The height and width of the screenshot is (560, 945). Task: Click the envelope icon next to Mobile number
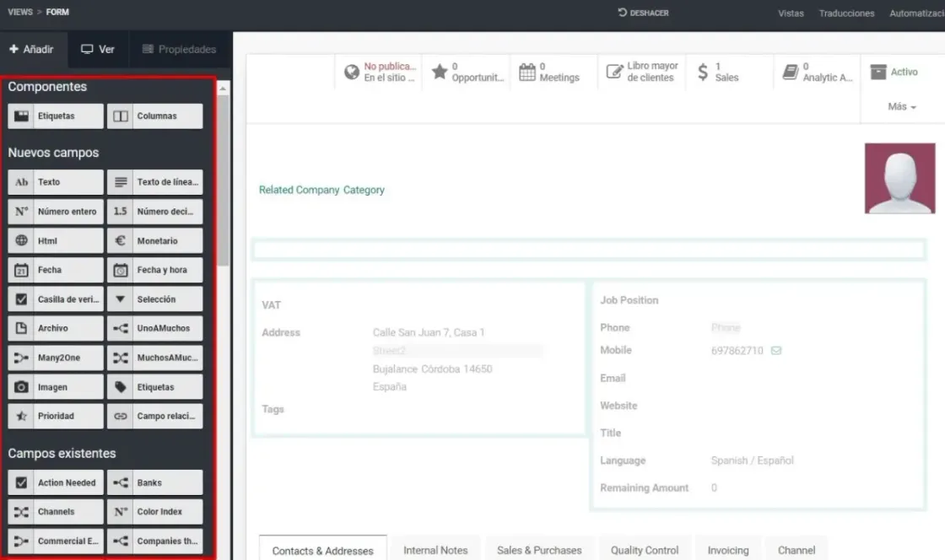coord(776,351)
